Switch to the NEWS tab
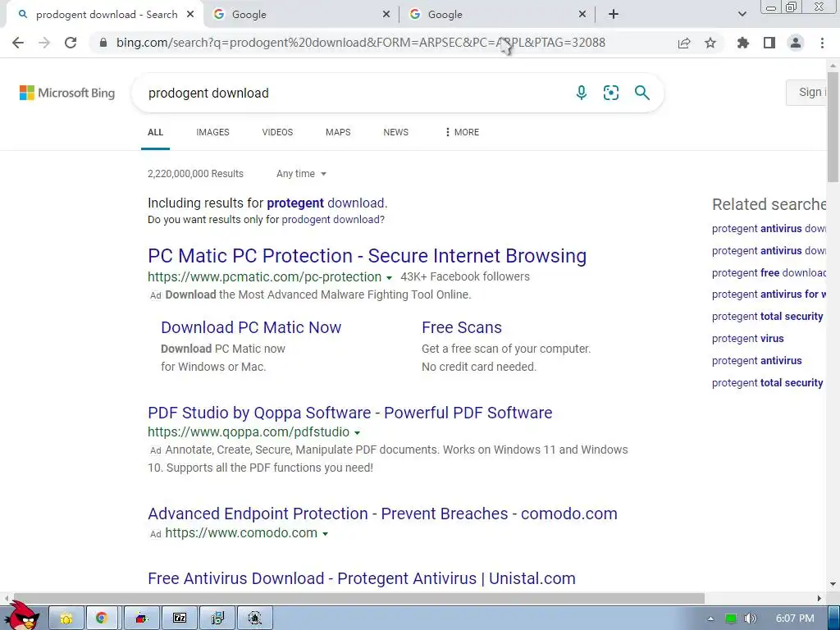Viewport: 840px width, 630px height. (396, 132)
